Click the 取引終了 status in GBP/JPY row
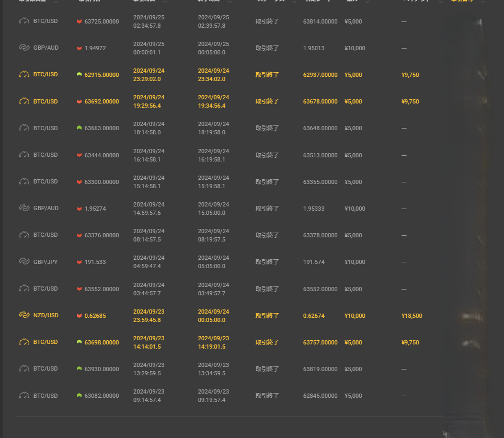Image resolution: width=504 pixels, height=438 pixels. tap(267, 262)
